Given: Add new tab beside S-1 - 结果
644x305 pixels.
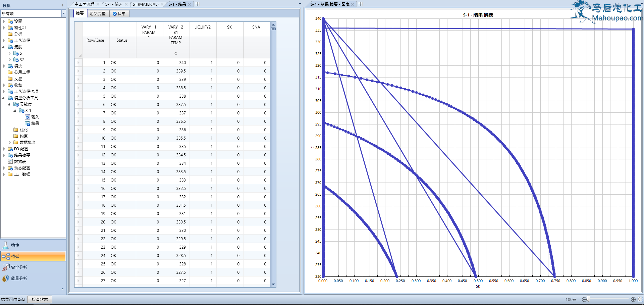Looking at the screenshot, I should pyautogui.click(x=197, y=4).
